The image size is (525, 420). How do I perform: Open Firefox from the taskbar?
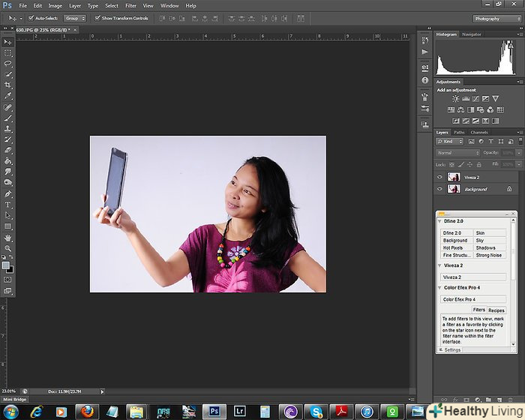[88, 411]
